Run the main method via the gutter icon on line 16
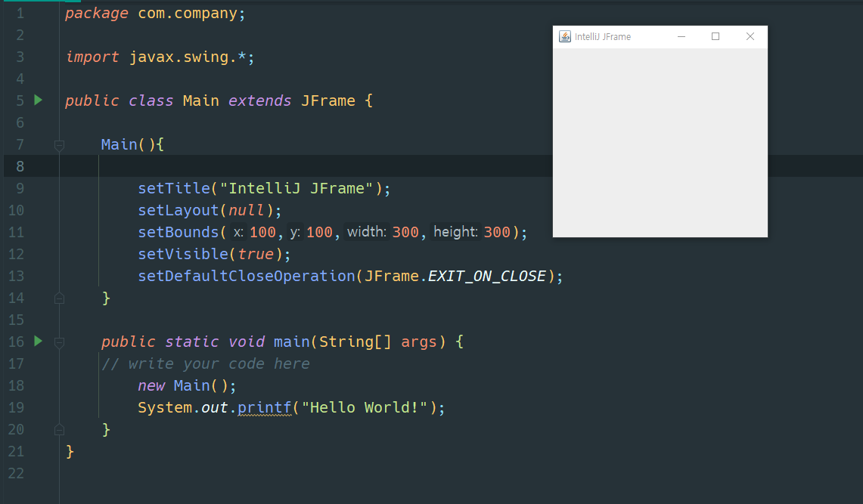The image size is (863, 504). point(38,341)
